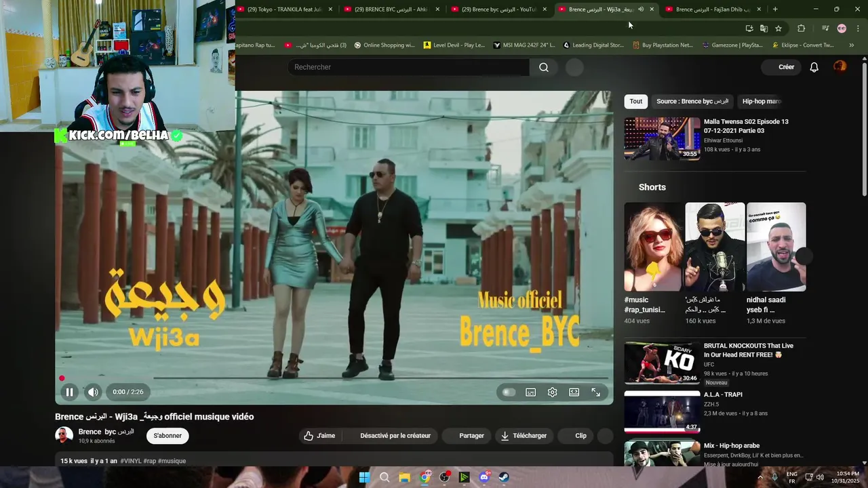Open the more actions circle beside Clip

pyautogui.click(x=606, y=436)
